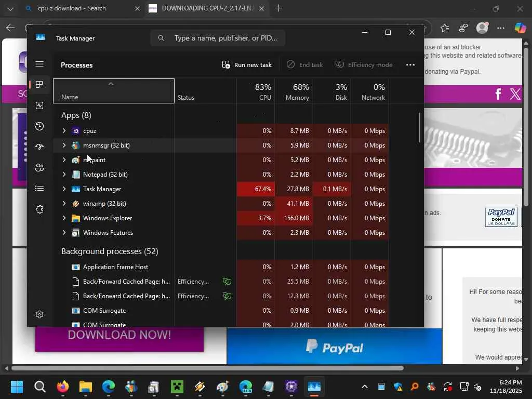The width and height of the screenshot is (532, 399).
Task: Click the Efficiency mode button
Action: point(364,65)
